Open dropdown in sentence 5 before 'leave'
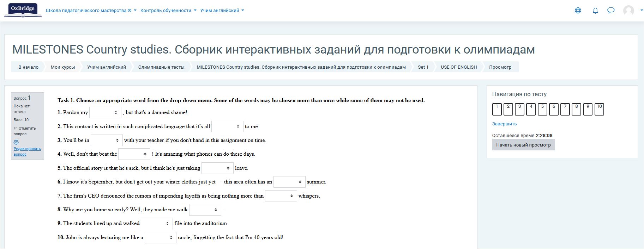Screen dimensions: 644x249 (217, 168)
